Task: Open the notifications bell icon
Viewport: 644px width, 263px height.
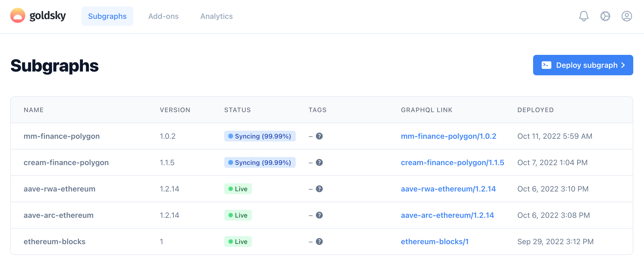Action: click(x=584, y=16)
